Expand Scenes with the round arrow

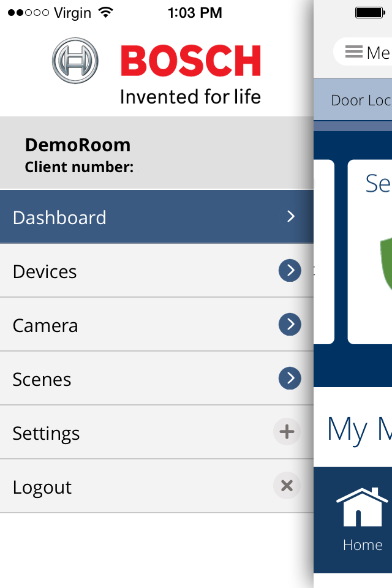coord(290,379)
